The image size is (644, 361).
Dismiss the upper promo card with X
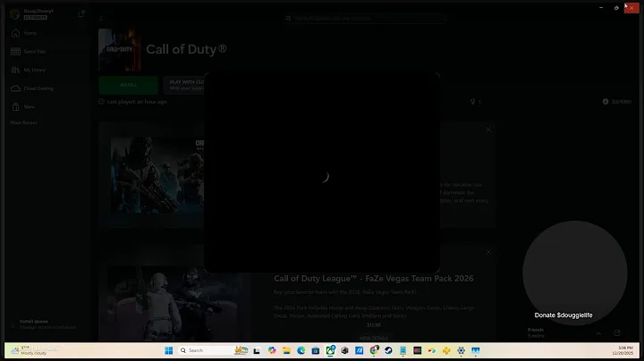coord(488,130)
